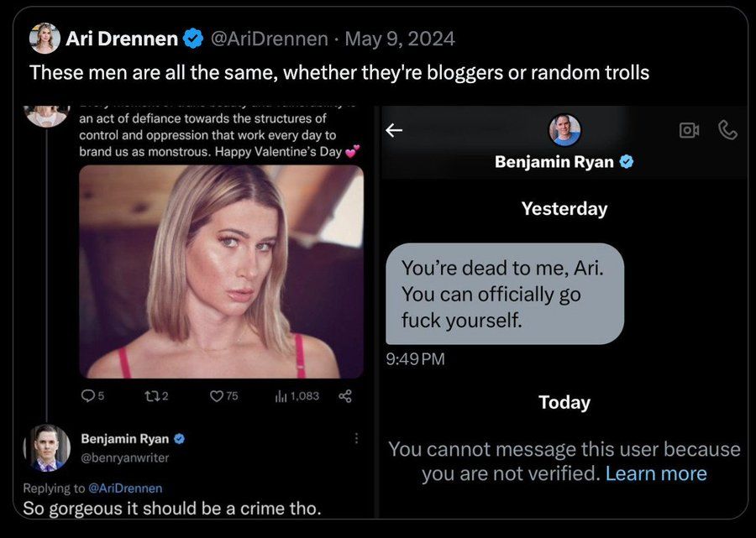
Task: View analytics showing 1,083 views
Action: pyautogui.click(x=281, y=396)
